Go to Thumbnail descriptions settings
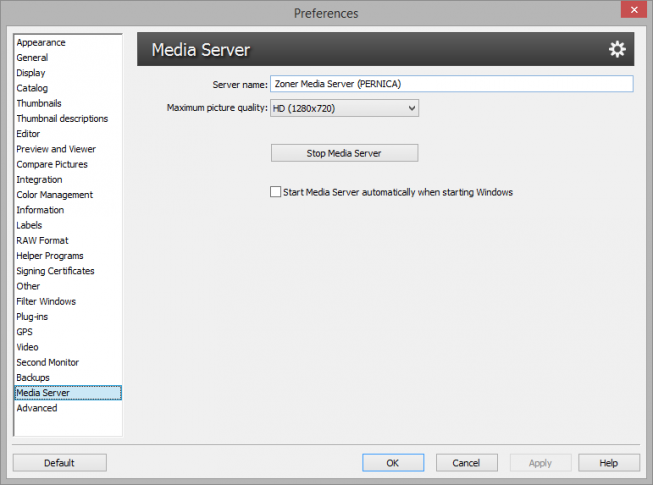Image resolution: width=653 pixels, height=485 pixels. (62, 119)
